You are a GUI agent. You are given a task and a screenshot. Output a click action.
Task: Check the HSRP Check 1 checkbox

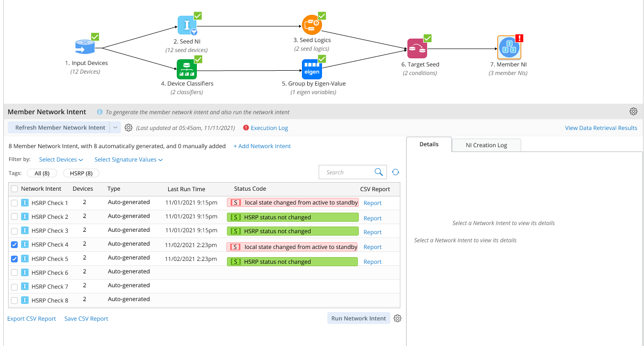(14, 202)
